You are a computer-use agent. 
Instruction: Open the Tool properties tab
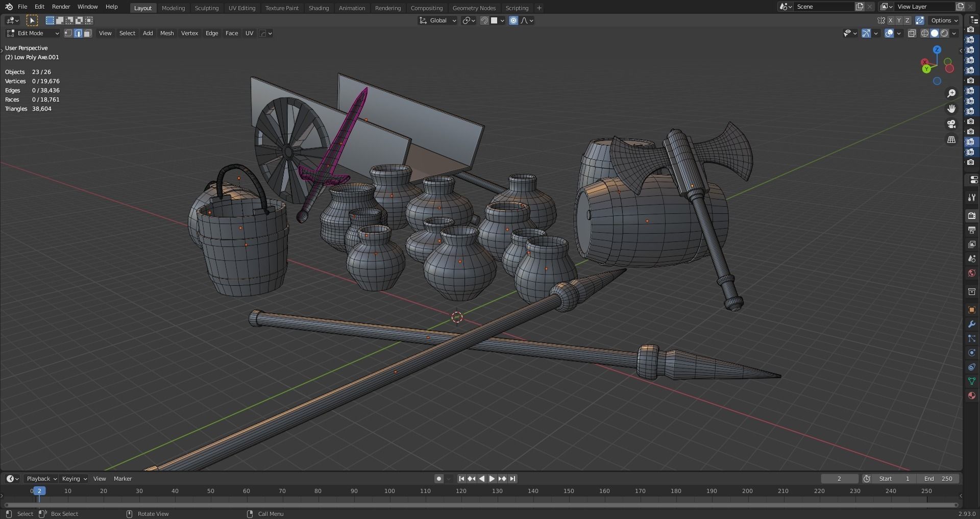coord(971,197)
